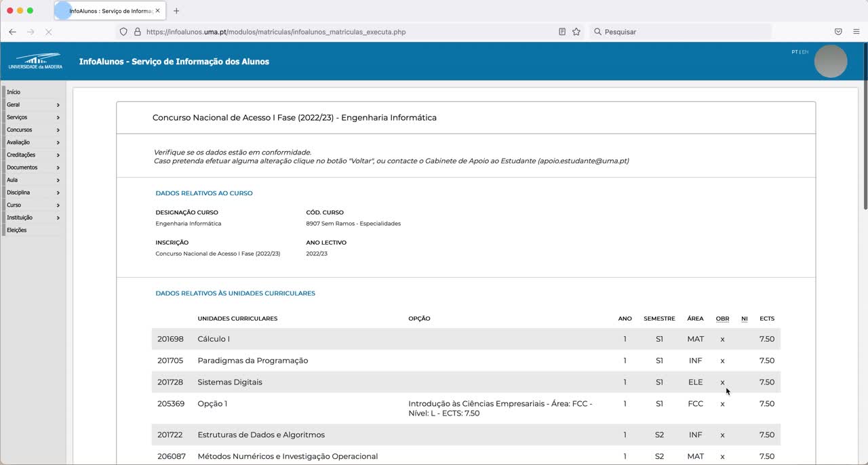Open reader view icon in address bar
This screenshot has height=465, width=868.
pos(562,32)
